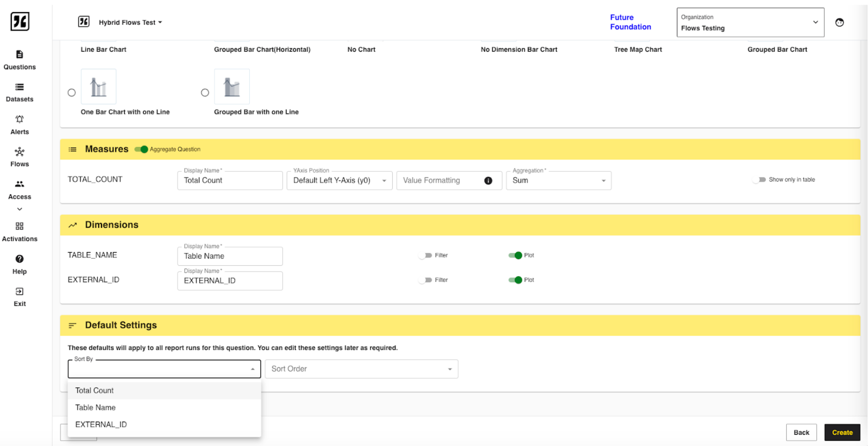
Task: Click the Grouped Bar Chart label
Action: click(777, 50)
